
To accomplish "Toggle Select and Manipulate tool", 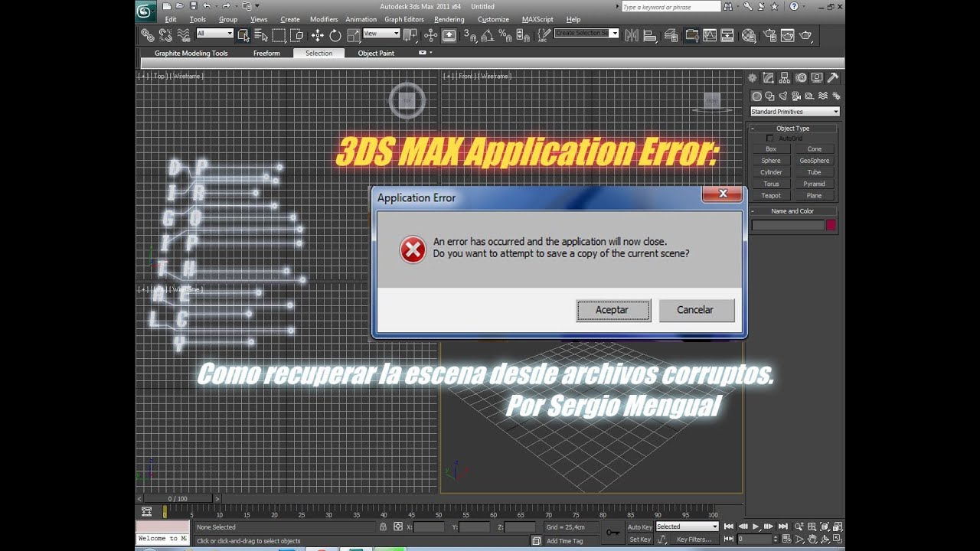I will click(x=431, y=35).
